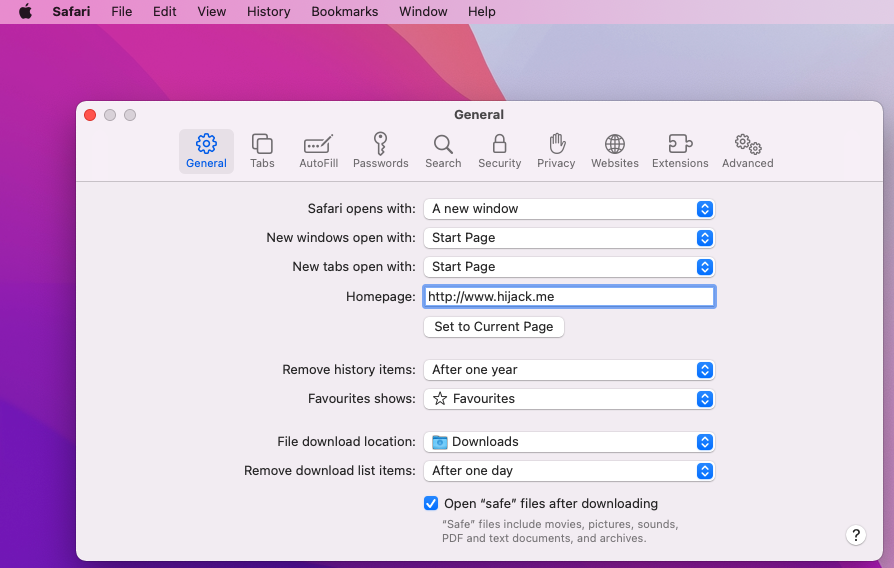Click inside the Homepage URL field
The height and width of the screenshot is (568, 894).
click(569, 297)
